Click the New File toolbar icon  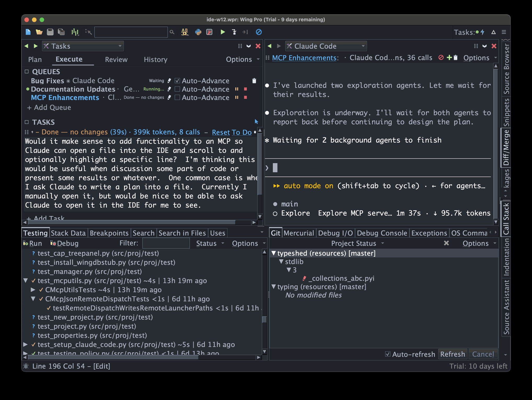tap(28, 32)
